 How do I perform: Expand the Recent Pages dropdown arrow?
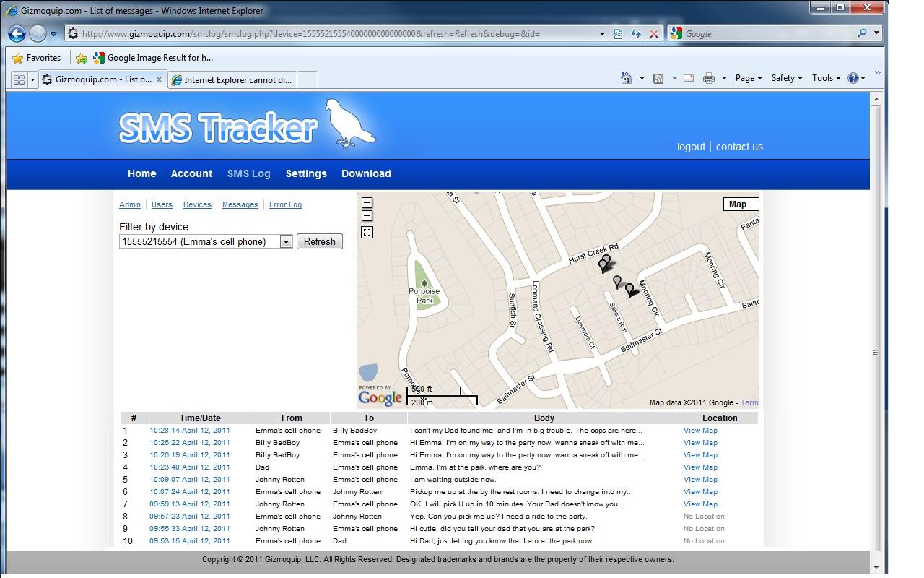(x=53, y=34)
